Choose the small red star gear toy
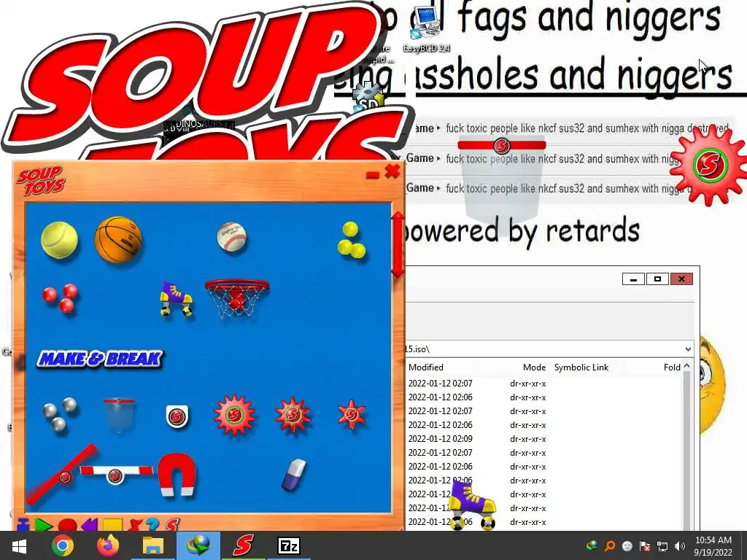The width and height of the screenshot is (747, 560). tap(352, 414)
